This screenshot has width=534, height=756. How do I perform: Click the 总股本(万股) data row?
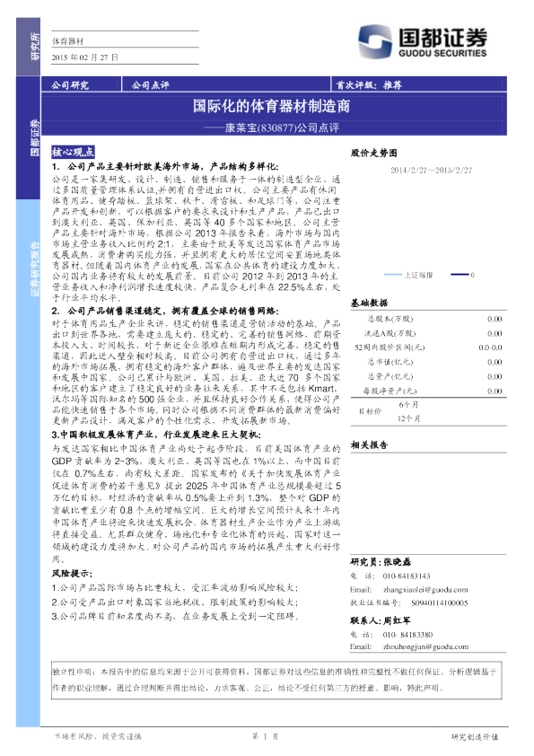[x=428, y=319]
